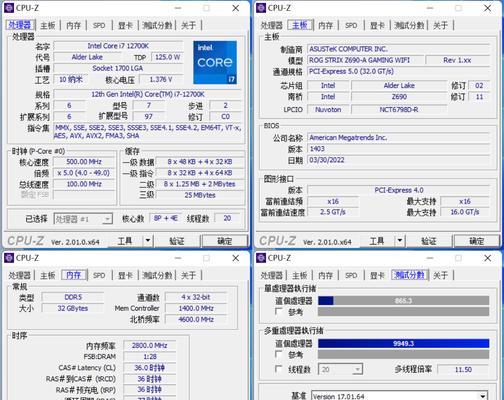Switch to 主板 tab in processor window
This screenshot has height=400, width=504.
click(x=48, y=25)
